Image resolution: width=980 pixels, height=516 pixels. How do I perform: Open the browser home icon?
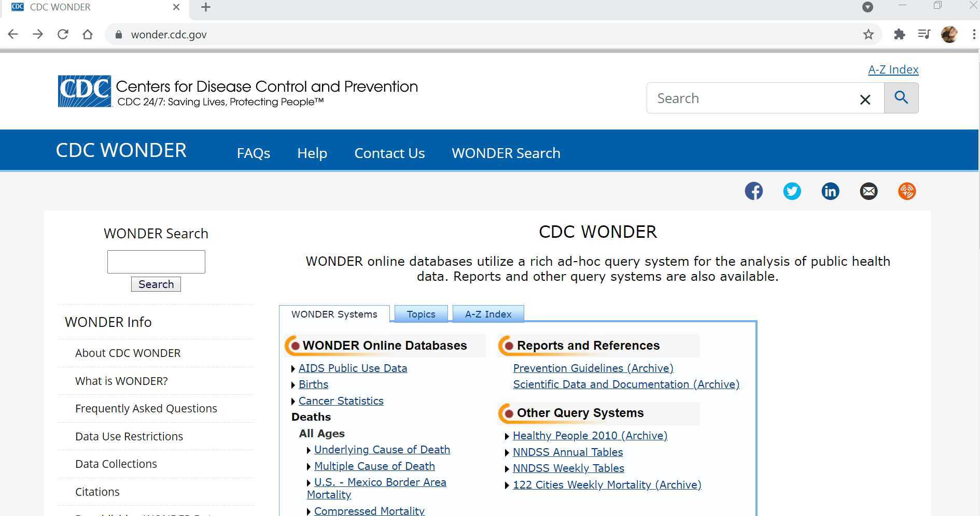(x=88, y=34)
